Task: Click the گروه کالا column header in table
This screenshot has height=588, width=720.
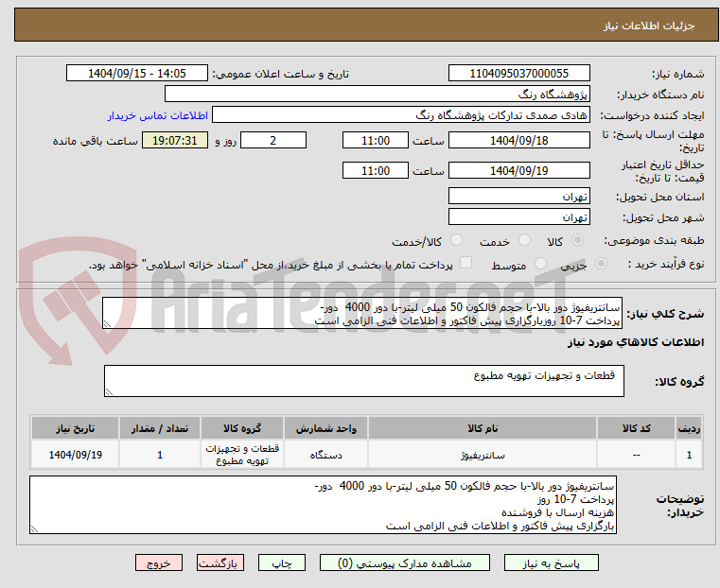Action: point(242,428)
